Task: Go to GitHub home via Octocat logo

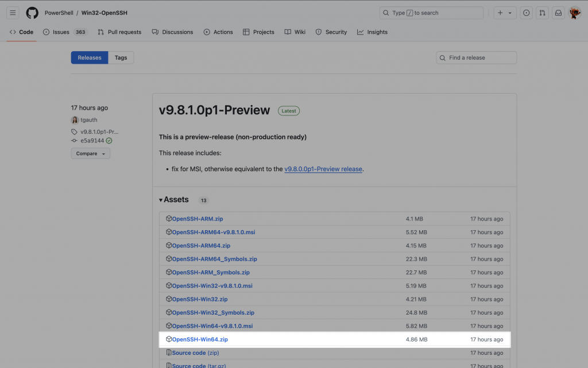Action: (x=32, y=13)
